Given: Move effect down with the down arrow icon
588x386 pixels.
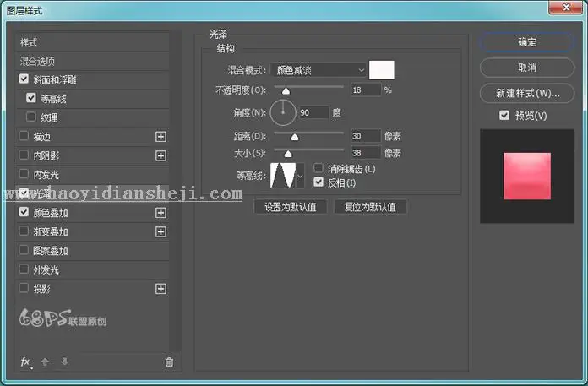Looking at the screenshot, I should pos(64,362).
